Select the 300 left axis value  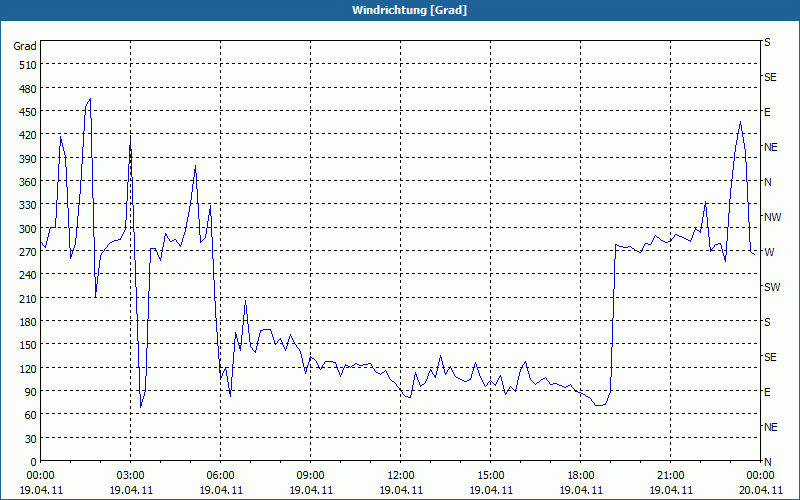(x=28, y=229)
